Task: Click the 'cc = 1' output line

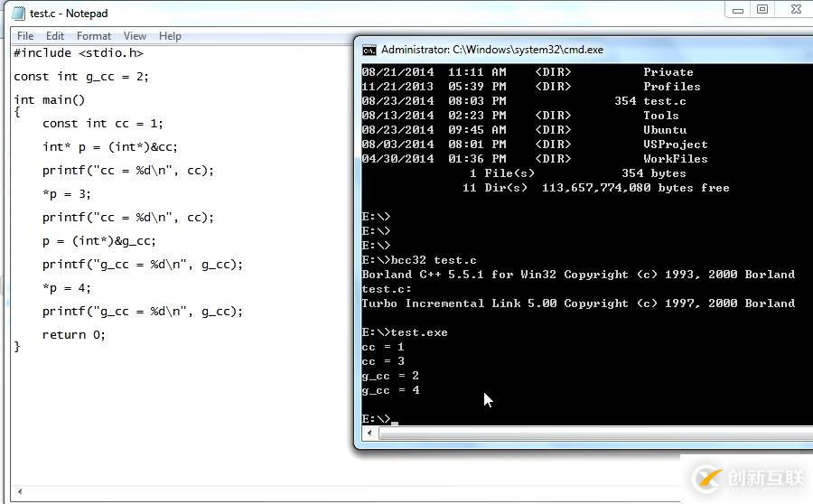Action: pyautogui.click(x=383, y=347)
